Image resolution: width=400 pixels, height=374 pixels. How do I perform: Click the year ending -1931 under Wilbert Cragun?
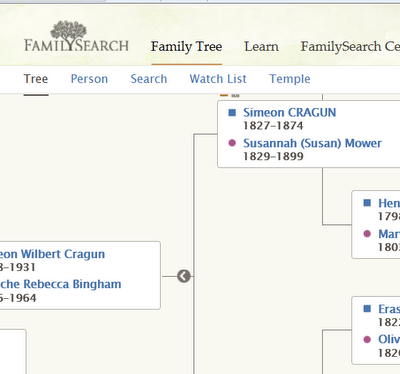18,267
